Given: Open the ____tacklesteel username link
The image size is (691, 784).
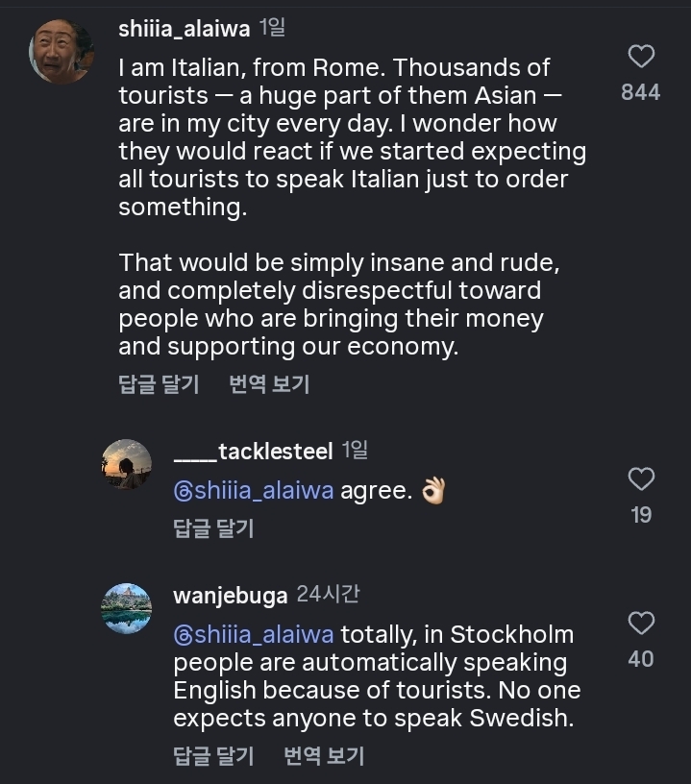Looking at the screenshot, I should 253,451.
